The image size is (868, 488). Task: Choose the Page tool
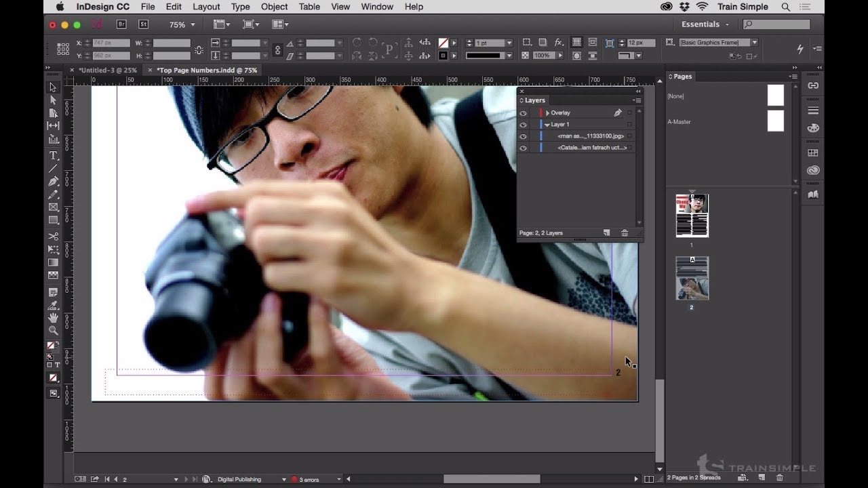coord(53,113)
